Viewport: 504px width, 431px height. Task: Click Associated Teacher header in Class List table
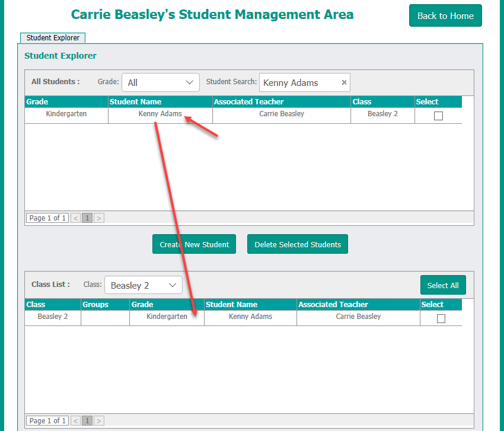[358, 304]
